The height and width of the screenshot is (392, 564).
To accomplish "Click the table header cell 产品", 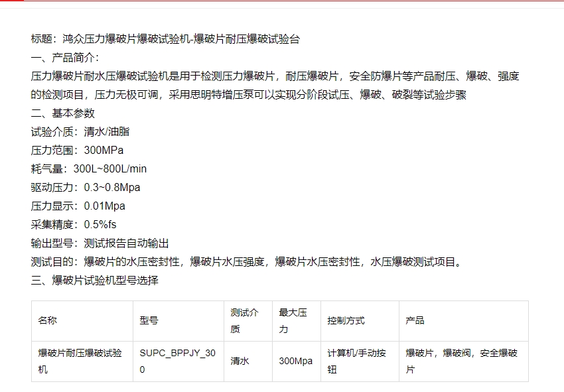I will point(464,321).
